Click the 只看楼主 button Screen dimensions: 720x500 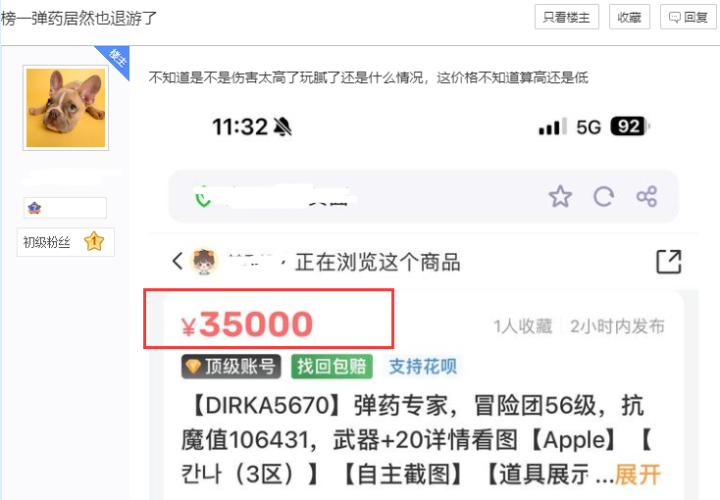click(x=567, y=17)
